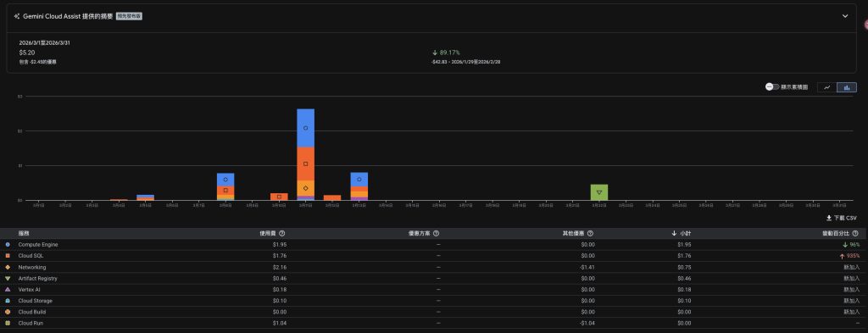Click the yellow icon for Cloud Run

8,323
